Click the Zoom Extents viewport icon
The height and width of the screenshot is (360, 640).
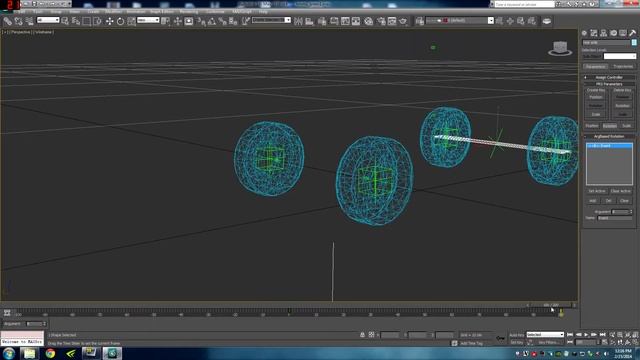pos(627,335)
